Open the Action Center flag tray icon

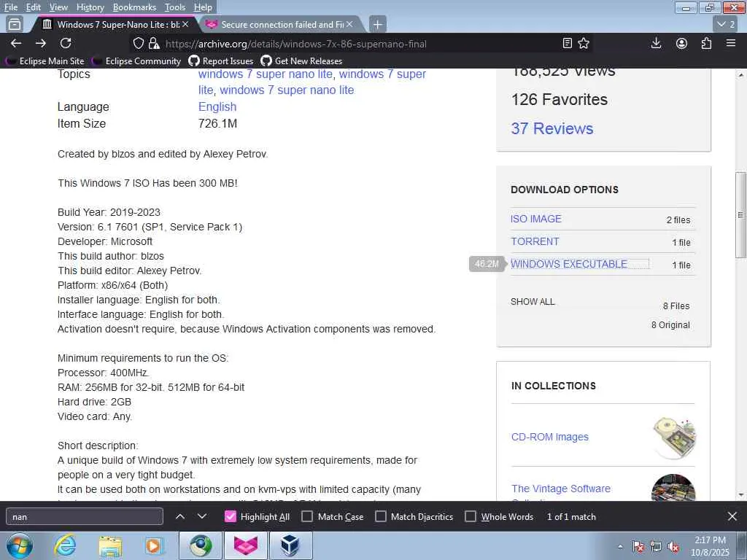point(638,547)
